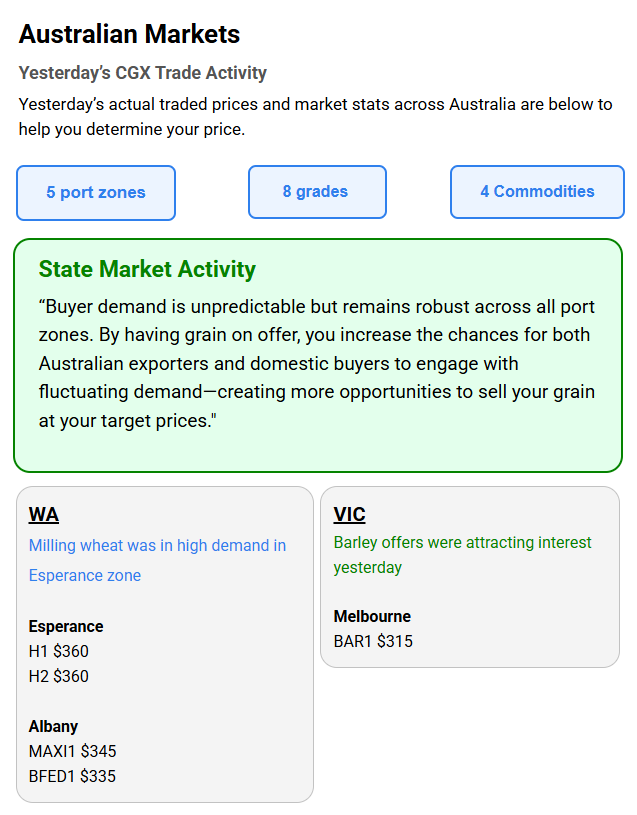Viewport: 637px width, 815px height.
Task: Open the VIC state heading link
Action: [x=349, y=515]
